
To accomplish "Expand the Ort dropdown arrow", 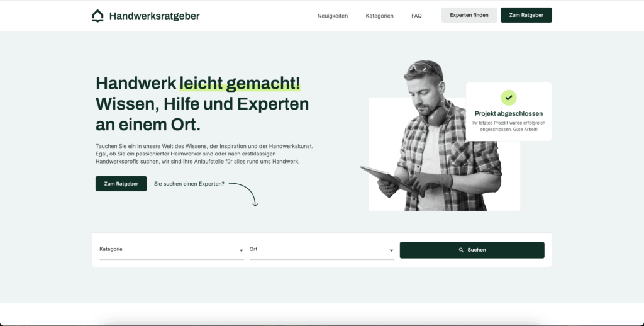I will tap(391, 250).
